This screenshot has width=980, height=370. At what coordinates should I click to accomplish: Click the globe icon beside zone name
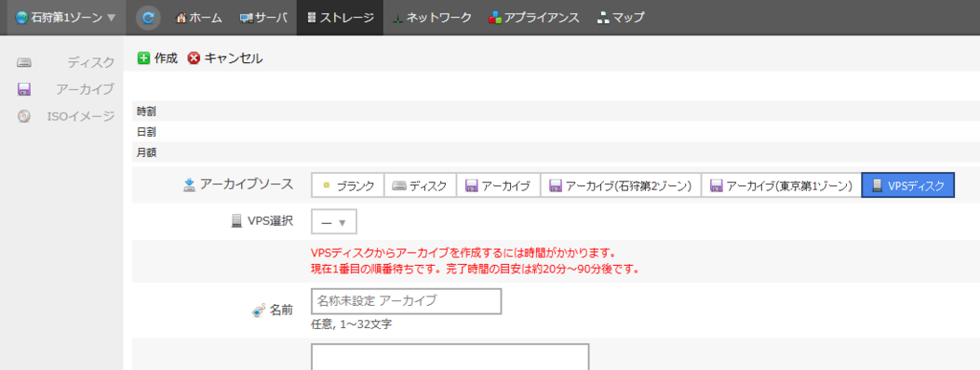[22, 17]
